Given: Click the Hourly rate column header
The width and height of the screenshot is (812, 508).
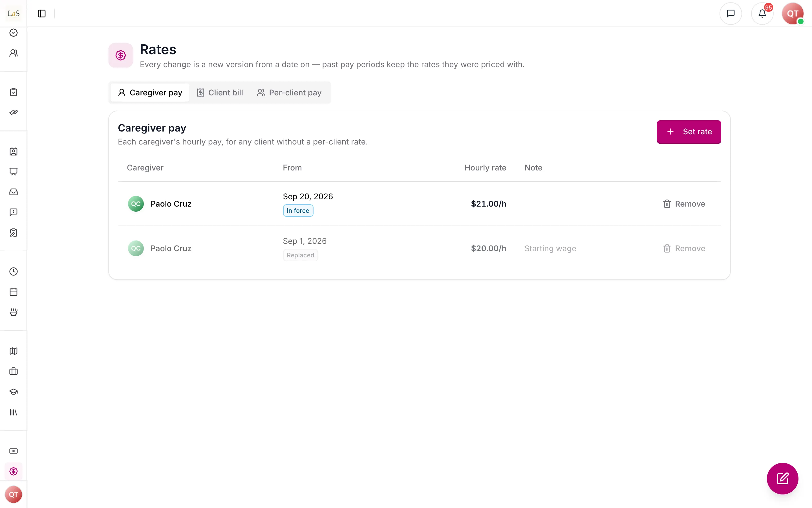Looking at the screenshot, I should click(485, 168).
